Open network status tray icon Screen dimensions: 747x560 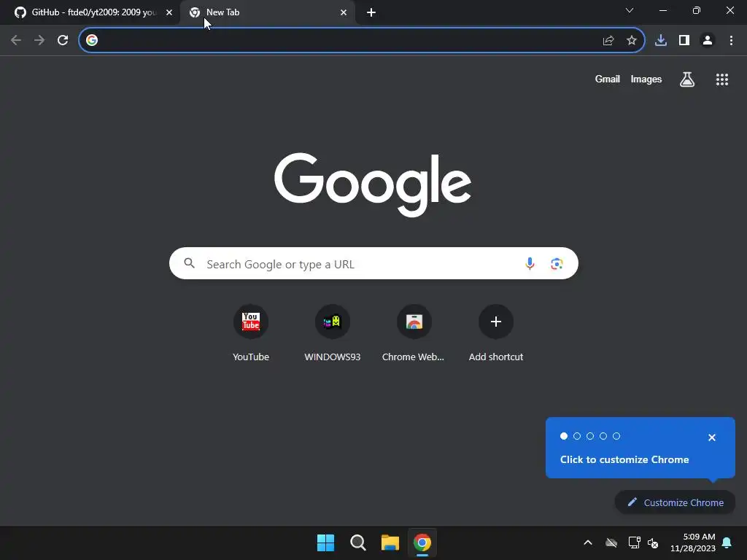pyautogui.click(x=634, y=542)
